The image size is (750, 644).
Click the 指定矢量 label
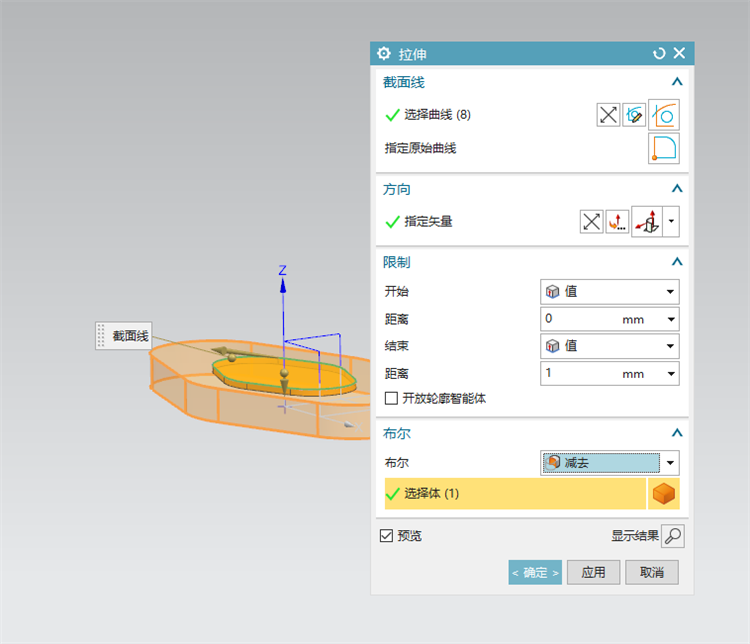click(428, 222)
